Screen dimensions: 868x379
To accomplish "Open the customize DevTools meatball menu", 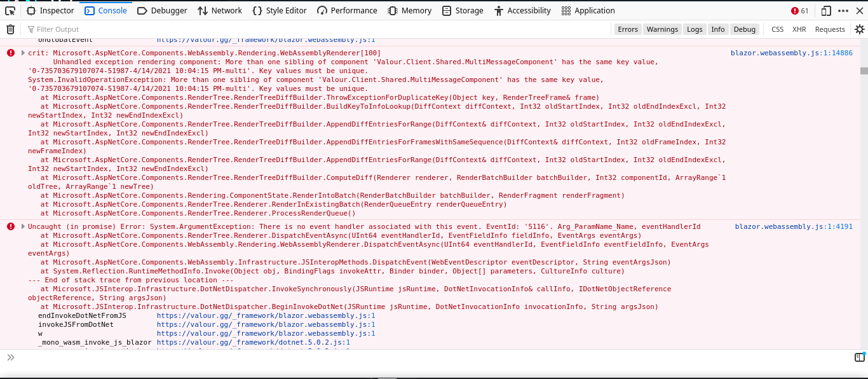I will tap(843, 10).
